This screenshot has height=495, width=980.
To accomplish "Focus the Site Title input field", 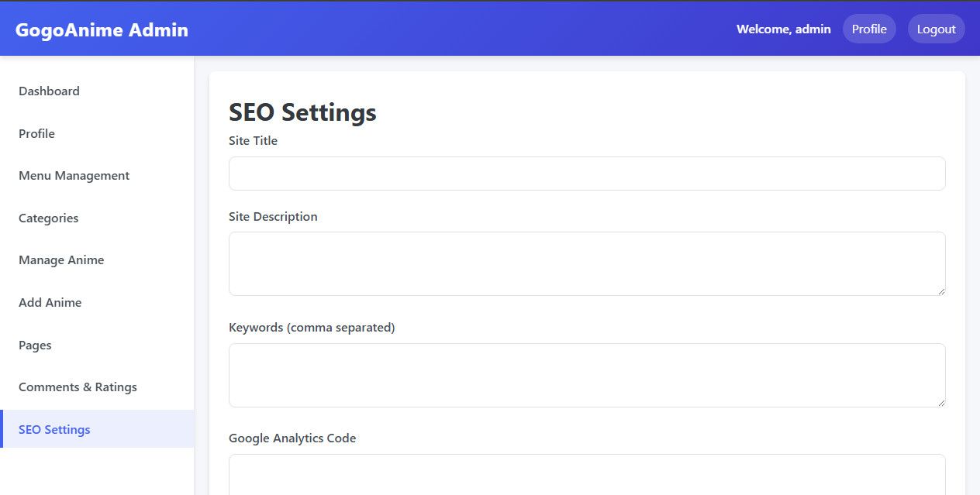I will click(587, 174).
